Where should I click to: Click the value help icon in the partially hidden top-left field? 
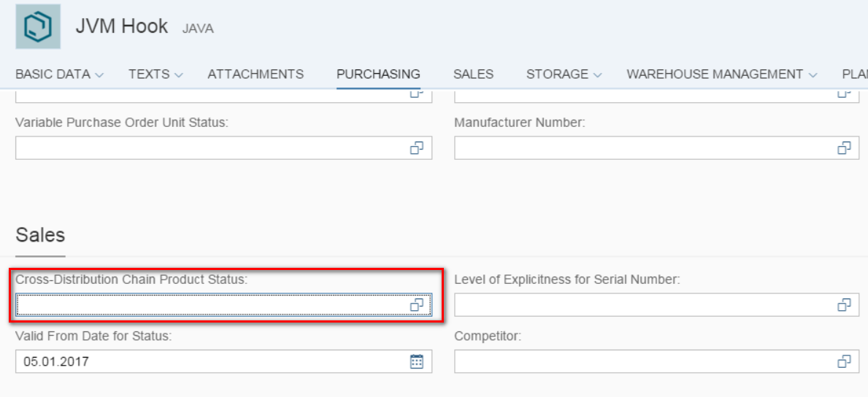click(x=416, y=93)
